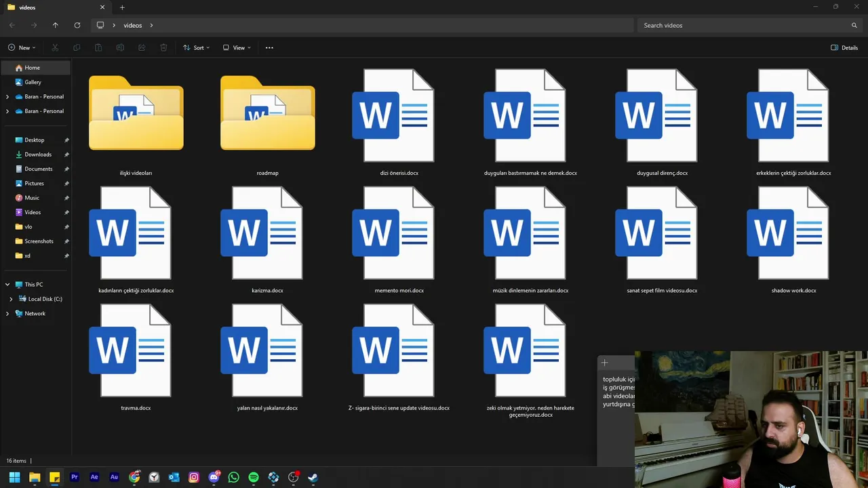
Task: Open the Sort dropdown menu
Action: 196,47
